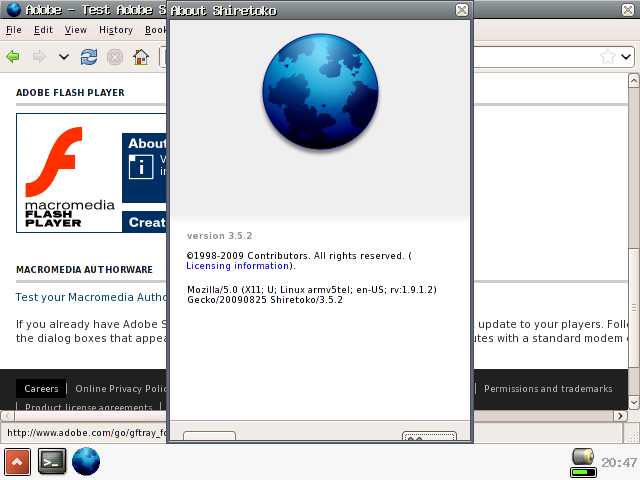Click the globe browser icon in taskbar

pos(86,462)
